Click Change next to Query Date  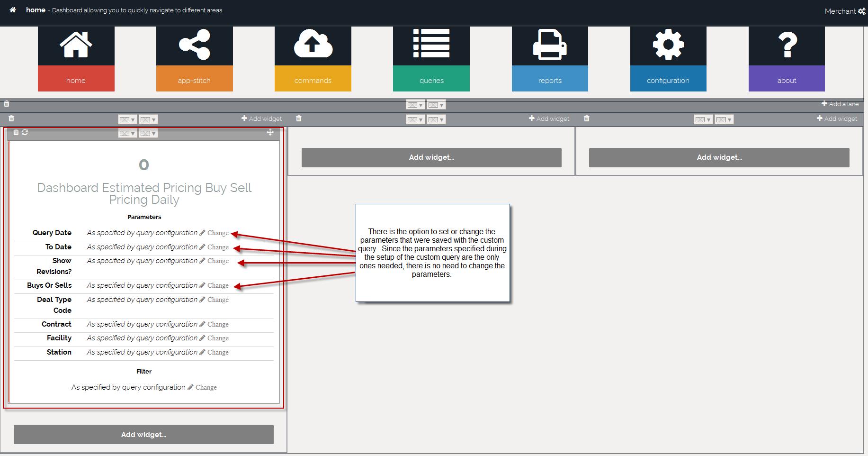point(218,233)
